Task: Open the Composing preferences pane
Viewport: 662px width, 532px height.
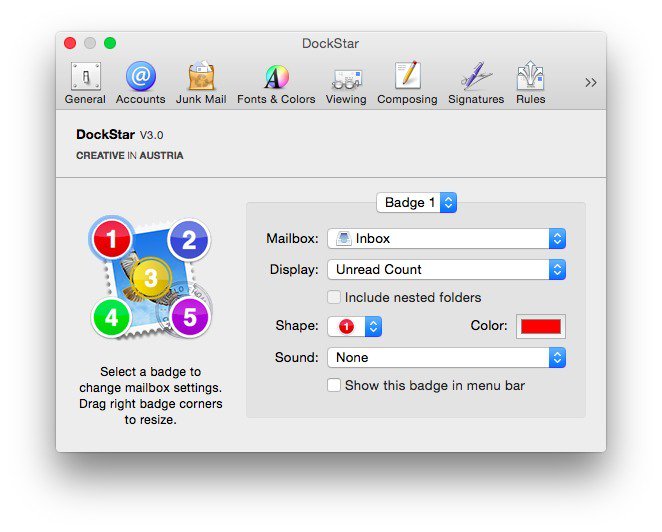Action: tap(407, 83)
